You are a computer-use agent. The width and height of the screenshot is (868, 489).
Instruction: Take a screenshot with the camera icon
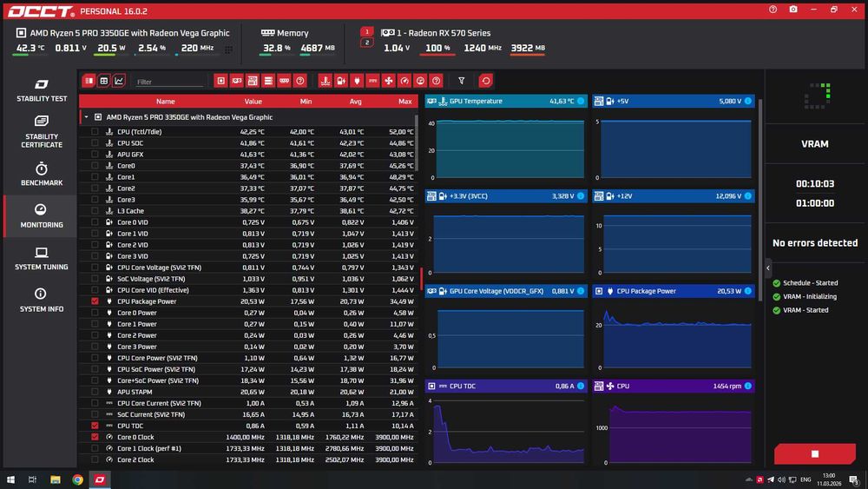click(x=793, y=10)
